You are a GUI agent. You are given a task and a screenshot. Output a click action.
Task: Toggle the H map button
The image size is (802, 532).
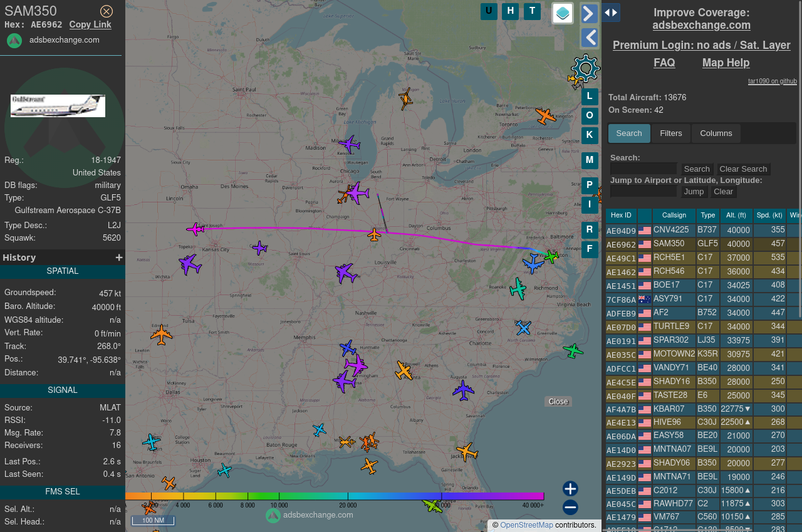[511, 11]
